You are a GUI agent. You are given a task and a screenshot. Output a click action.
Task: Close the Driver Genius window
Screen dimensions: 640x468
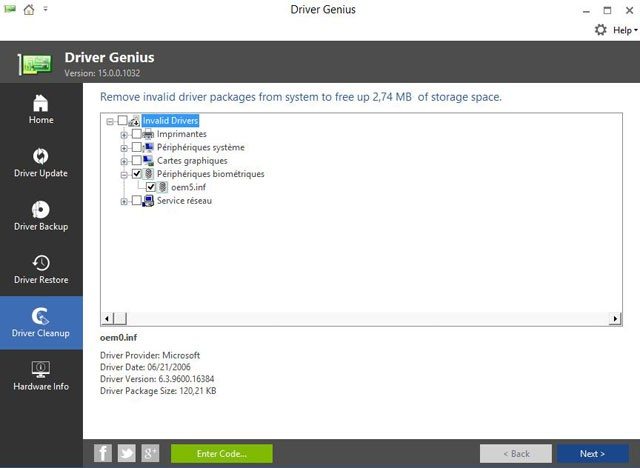[629, 10]
